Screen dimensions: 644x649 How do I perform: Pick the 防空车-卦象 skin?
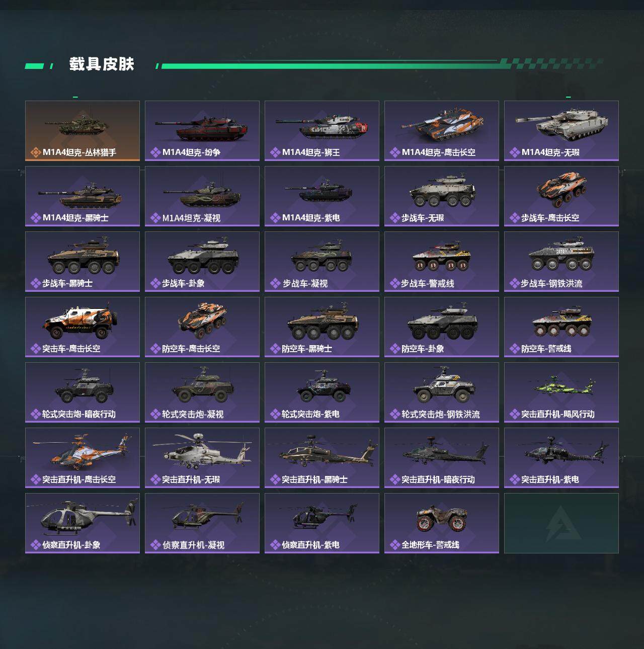tap(442, 327)
